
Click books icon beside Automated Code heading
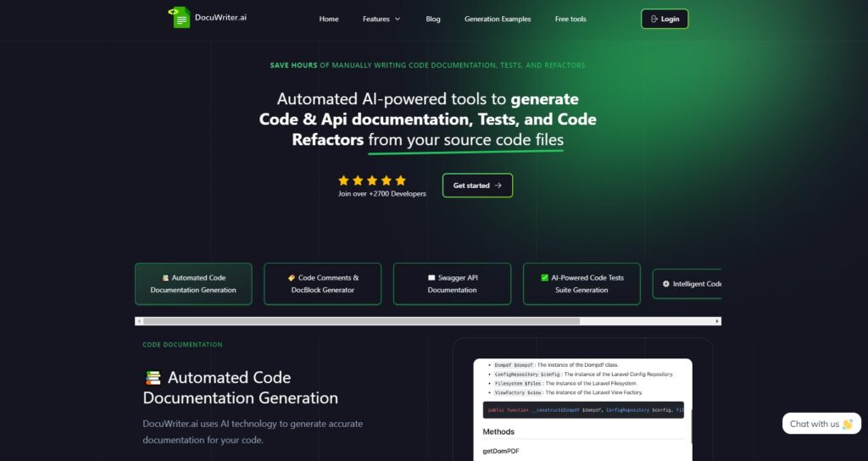point(153,378)
